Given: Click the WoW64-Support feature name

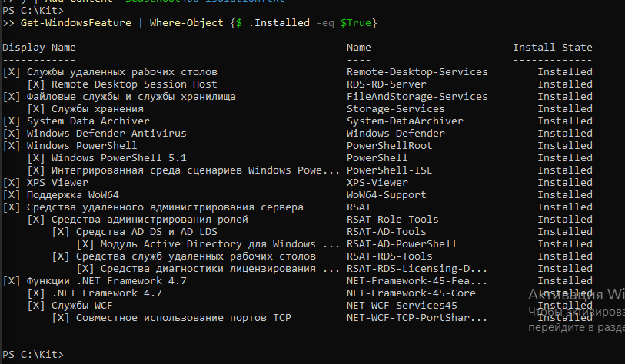Looking at the screenshot, I should pyautogui.click(x=386, y=195).
